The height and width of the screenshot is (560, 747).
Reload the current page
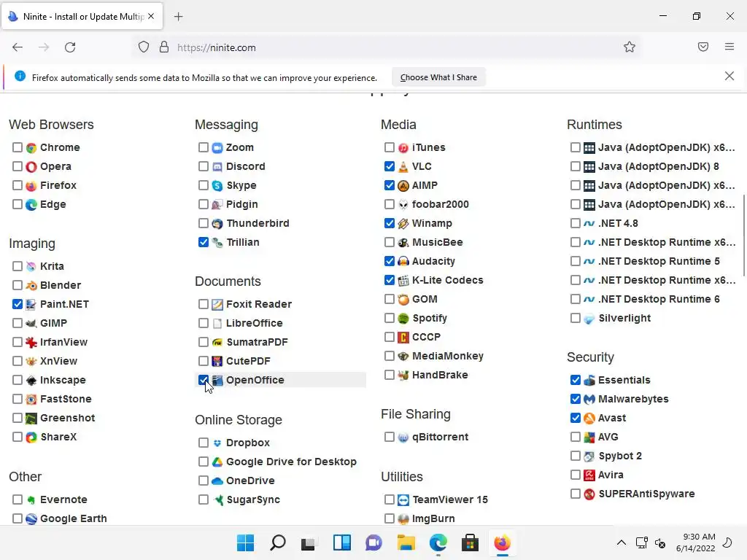tap(70, 47)
